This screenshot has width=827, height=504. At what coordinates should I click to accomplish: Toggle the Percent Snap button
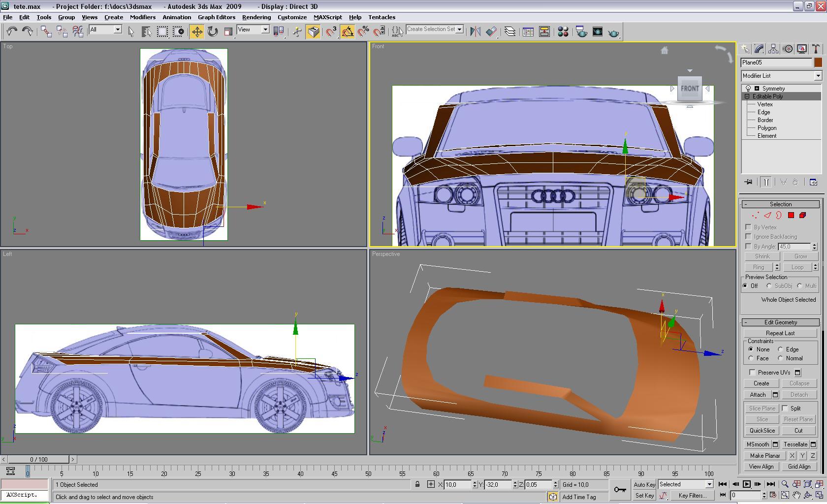[x=364, y=31]
